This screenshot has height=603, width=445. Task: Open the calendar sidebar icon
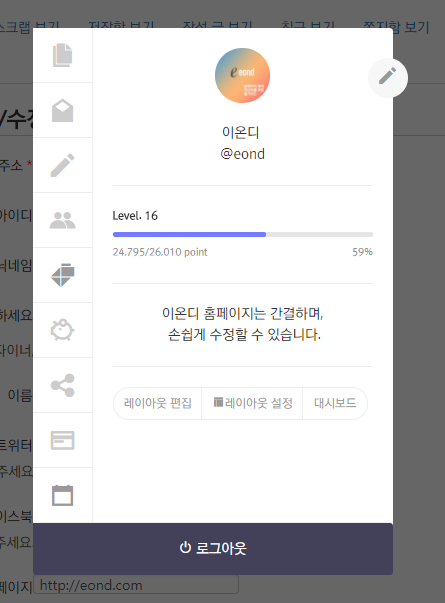(62, 495)
